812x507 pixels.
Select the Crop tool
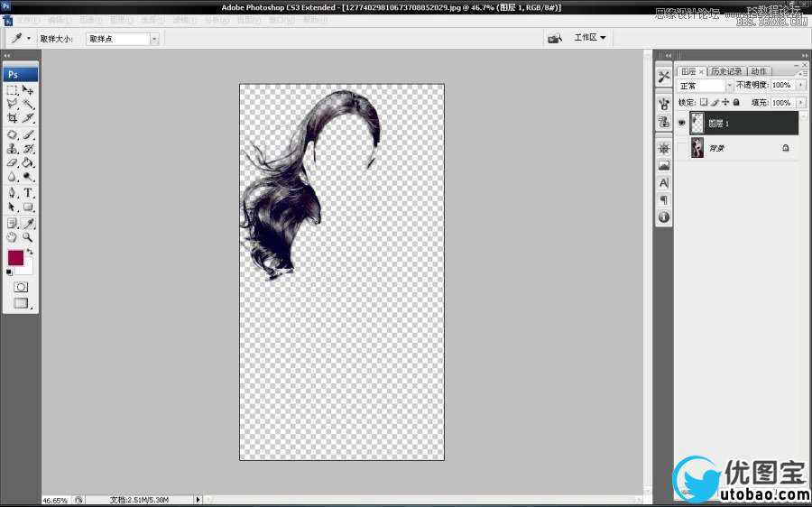pyautogui.click(x=13, y=118)
